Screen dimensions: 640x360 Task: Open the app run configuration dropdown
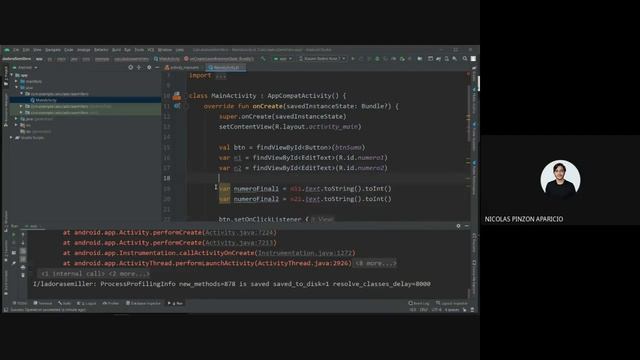(x=283, y=59)
